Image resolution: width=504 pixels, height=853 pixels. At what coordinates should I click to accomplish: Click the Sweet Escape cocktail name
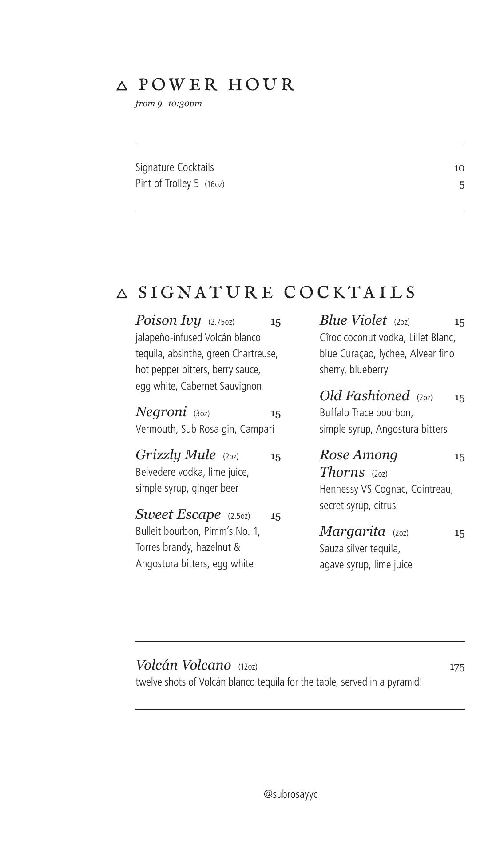point(178,514)
